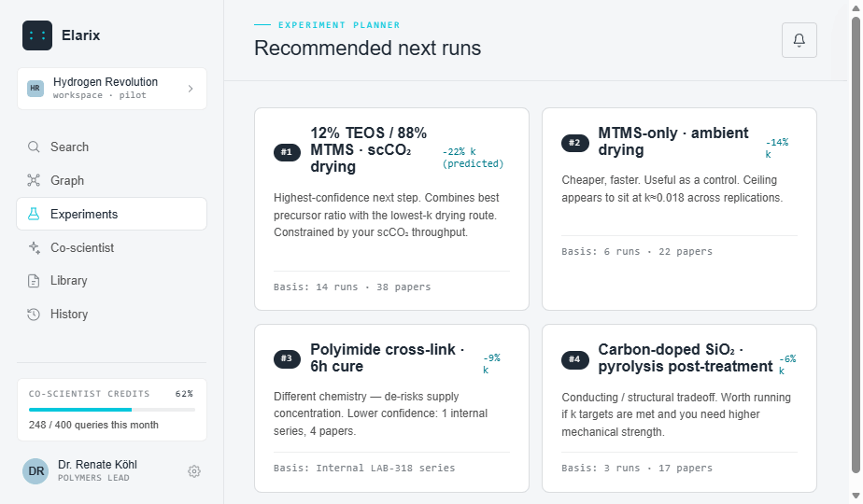Open History from sidebar
Viewport: 863px width, 504px height.
tap(112, 315)
